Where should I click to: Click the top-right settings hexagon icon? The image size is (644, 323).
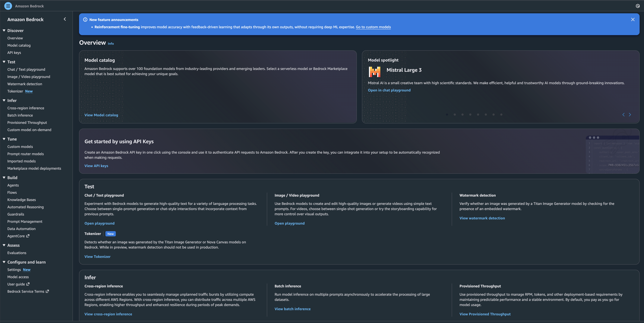pyautogui.click(x=638, y=6)
